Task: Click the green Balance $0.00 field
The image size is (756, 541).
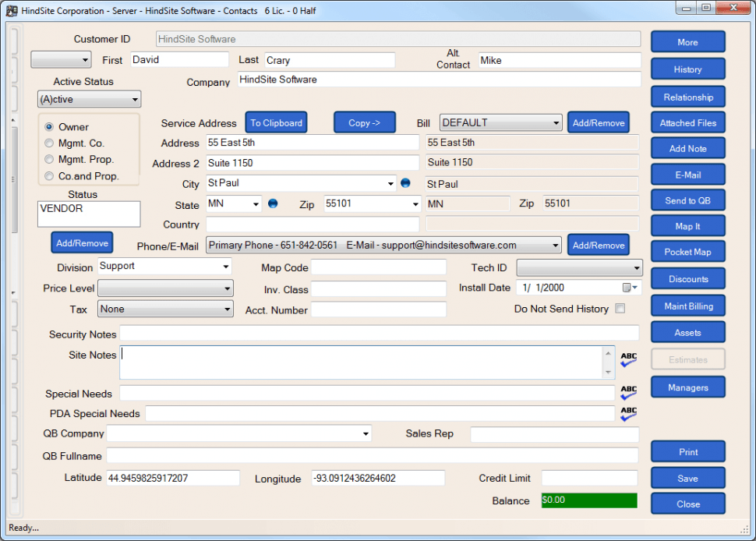Action: pos(589,500)
